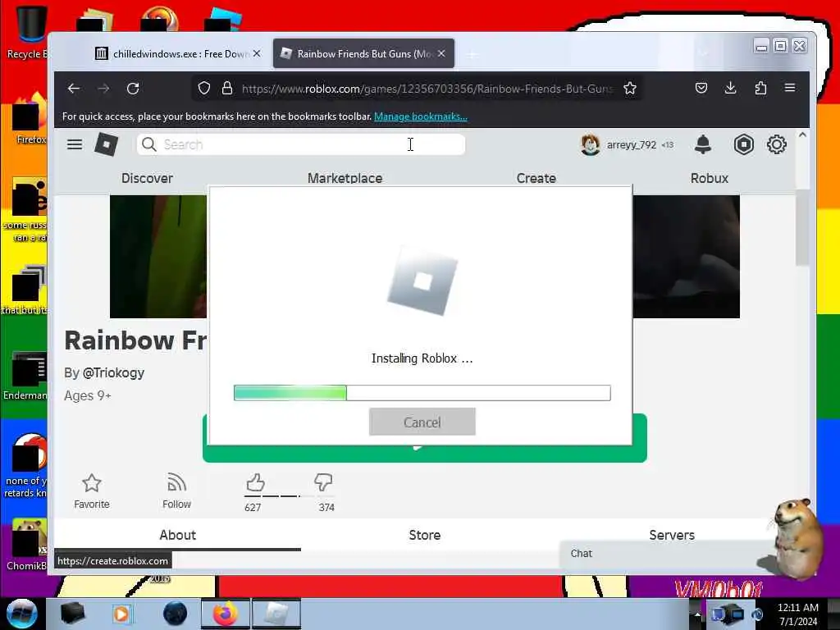Reload the page with the refresh icon

point(133,89)
